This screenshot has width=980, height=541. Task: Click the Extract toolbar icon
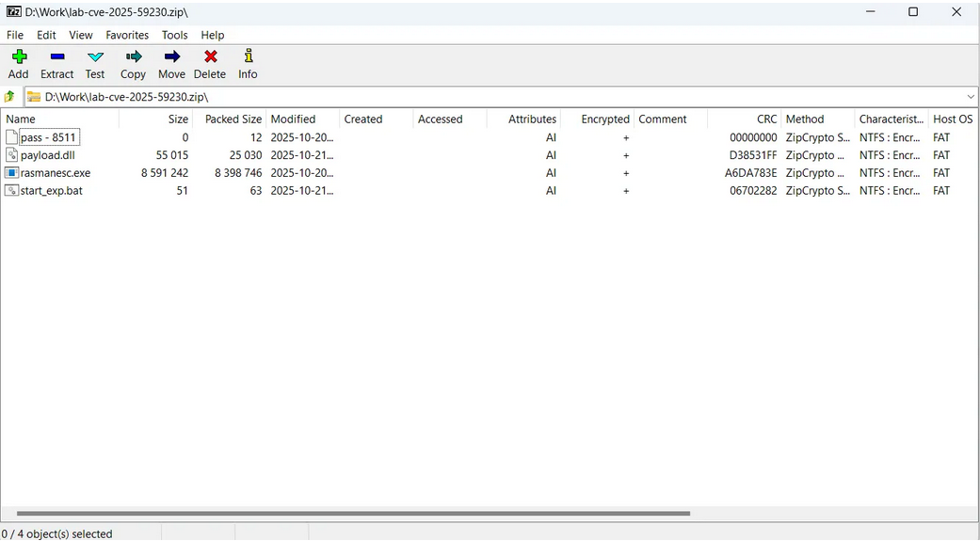tap(56, 64)
